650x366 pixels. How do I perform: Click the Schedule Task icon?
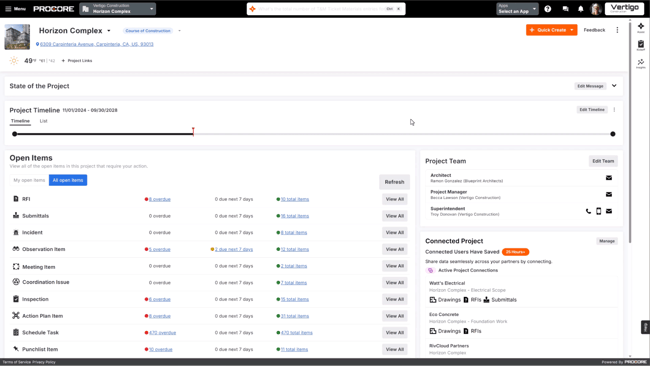click(16, 332)
